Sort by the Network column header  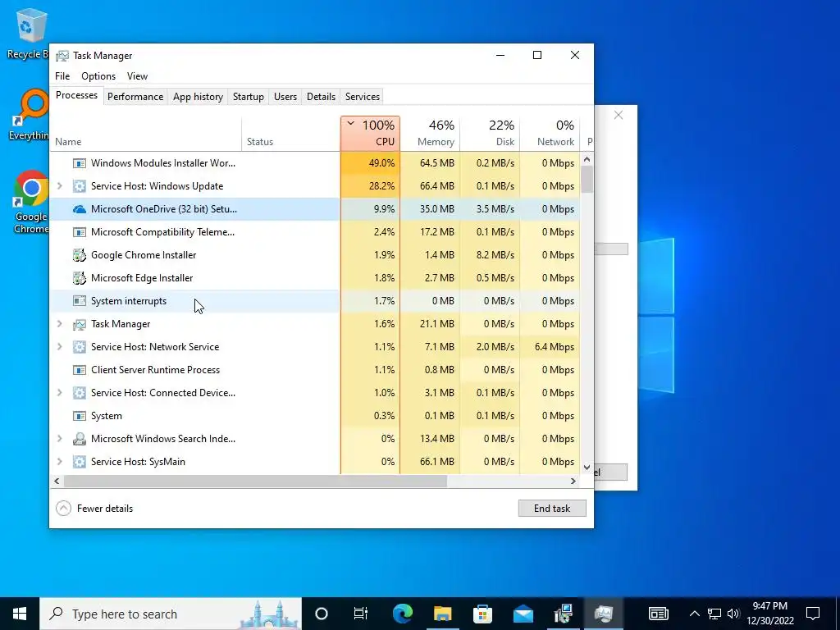(x=550, y=134)
